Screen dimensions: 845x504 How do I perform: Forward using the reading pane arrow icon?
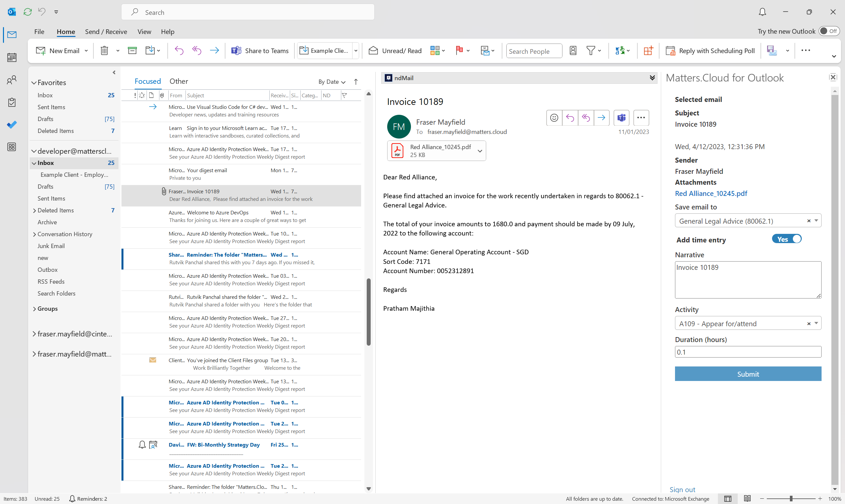tap(601, 118)
